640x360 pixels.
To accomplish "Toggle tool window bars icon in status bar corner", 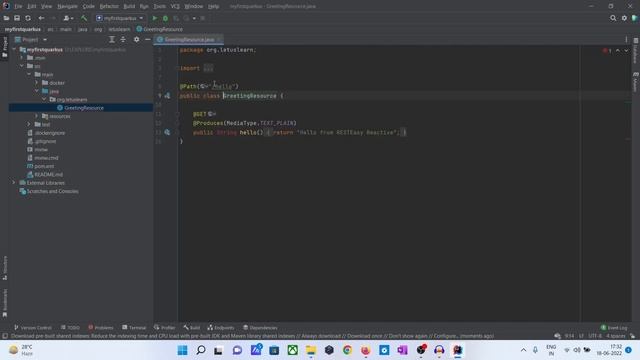I will 5,336.
